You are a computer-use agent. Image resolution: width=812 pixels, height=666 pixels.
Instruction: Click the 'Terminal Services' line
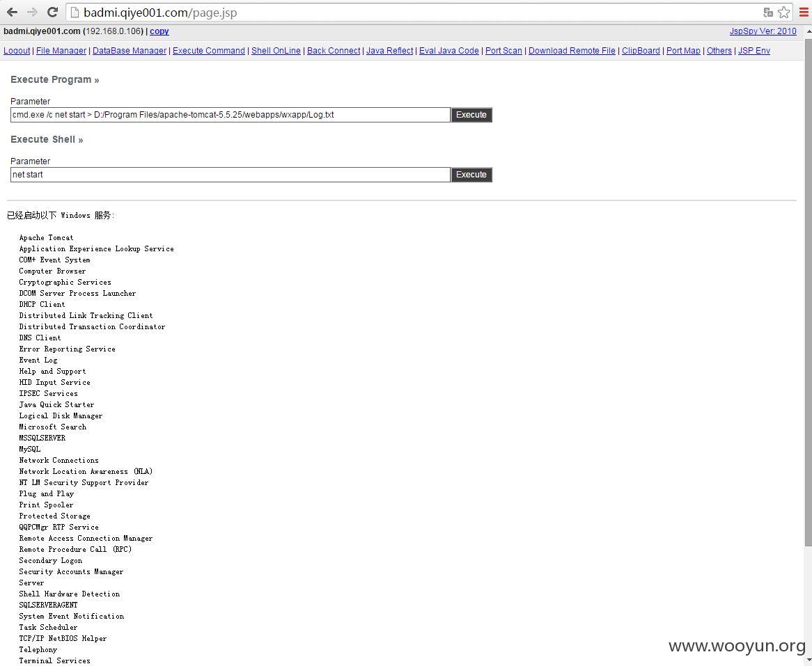coord(54,661)
